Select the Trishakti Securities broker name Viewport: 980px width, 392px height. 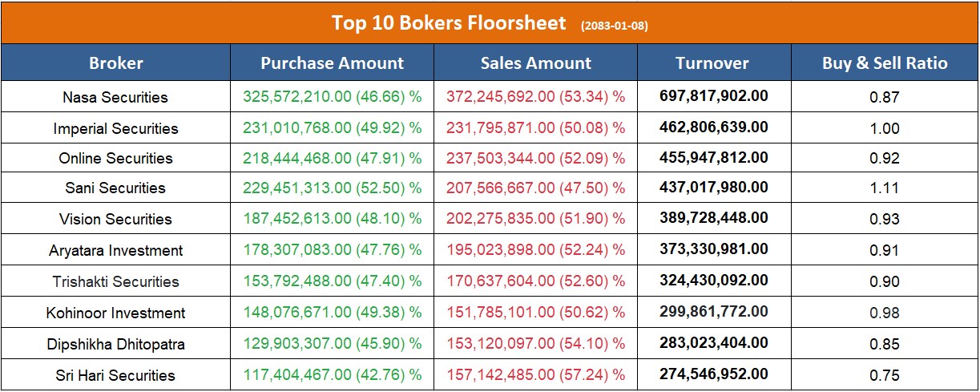point(115,281)
